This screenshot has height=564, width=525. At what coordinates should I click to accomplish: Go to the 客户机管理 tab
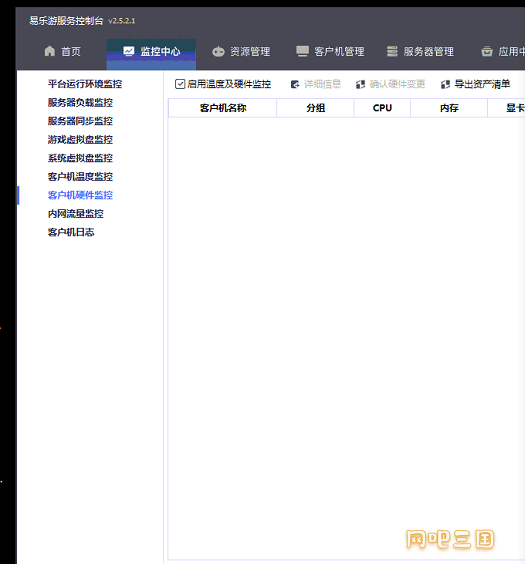coord(330,51)
